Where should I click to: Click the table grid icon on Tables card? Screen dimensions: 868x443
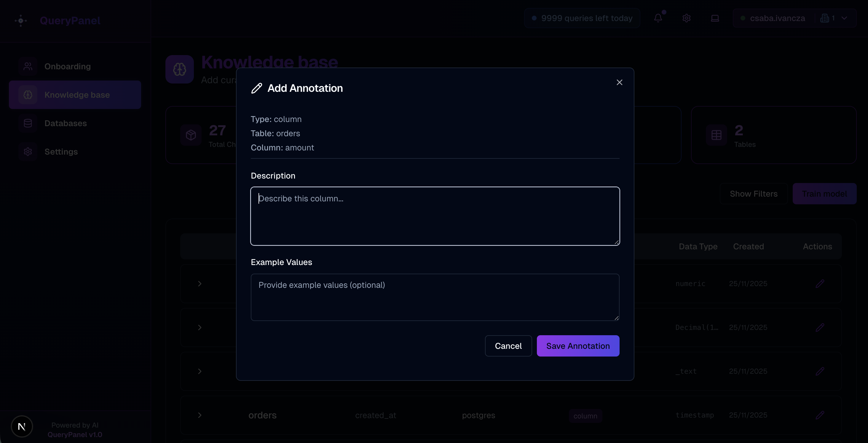716,135
